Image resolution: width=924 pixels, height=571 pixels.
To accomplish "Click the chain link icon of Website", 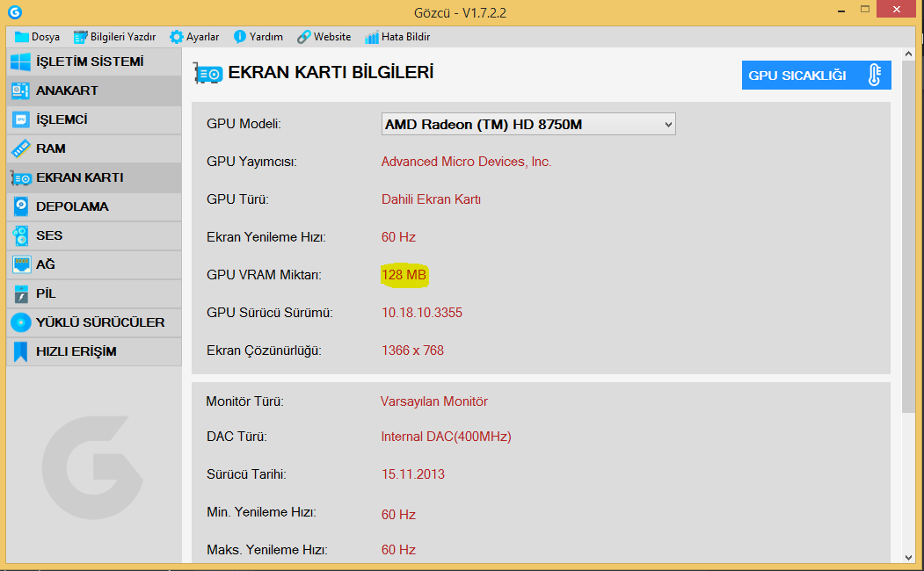I will [303, 37].
